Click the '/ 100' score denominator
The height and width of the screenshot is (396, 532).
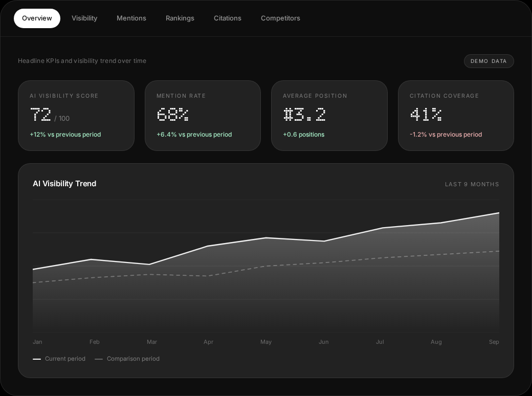(62, 118)
